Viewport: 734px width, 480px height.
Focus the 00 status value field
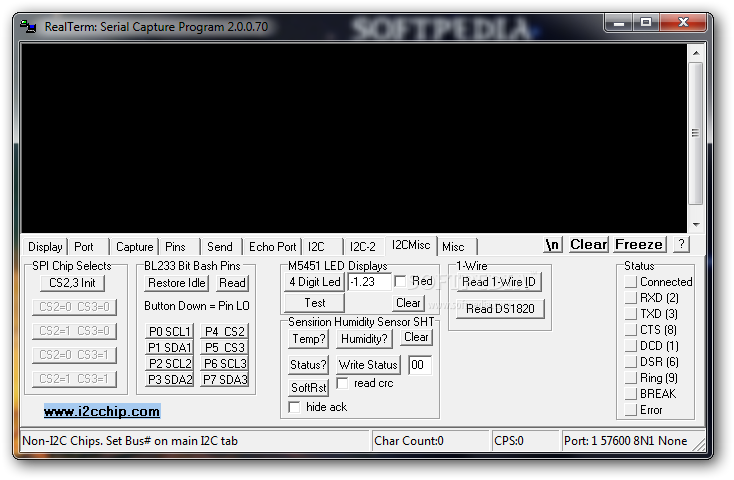pyautogui.click(x=420, y=365)
